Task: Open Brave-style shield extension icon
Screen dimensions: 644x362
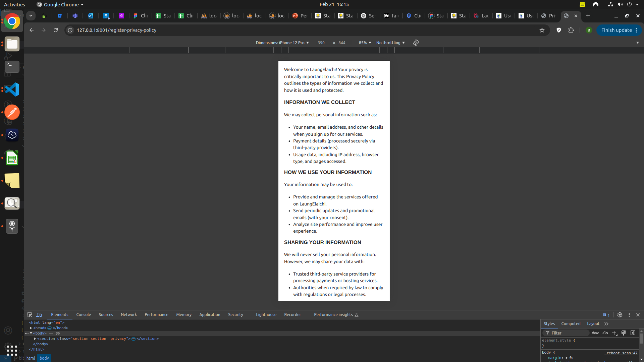Action: click(559, 30)
